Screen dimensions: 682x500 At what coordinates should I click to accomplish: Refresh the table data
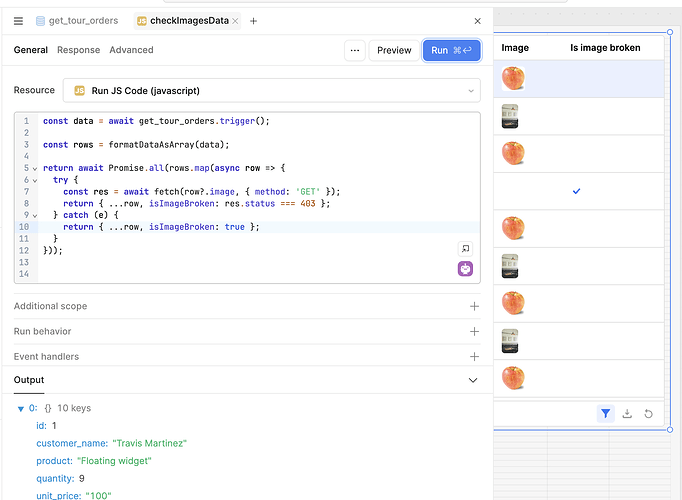click(648, 413)
